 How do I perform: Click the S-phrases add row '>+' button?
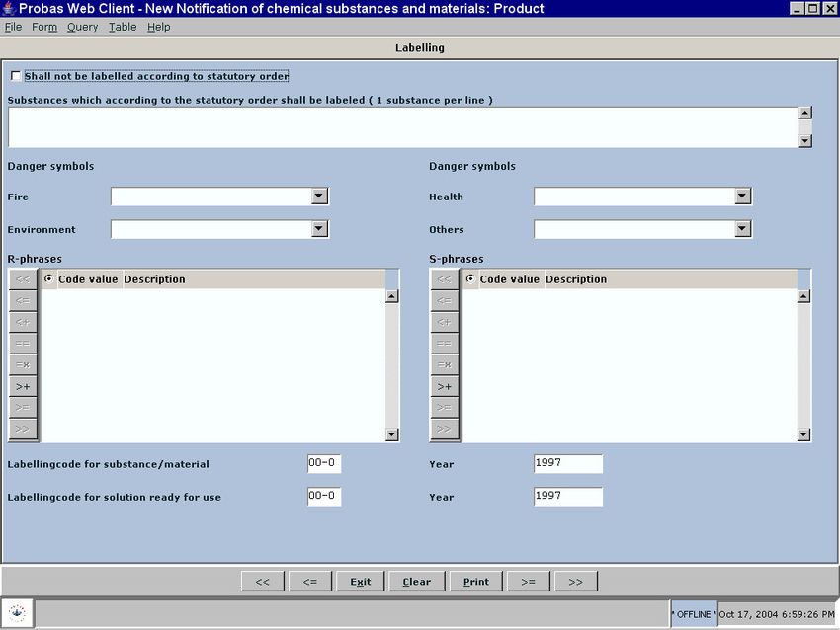click(x=445, y=386)
